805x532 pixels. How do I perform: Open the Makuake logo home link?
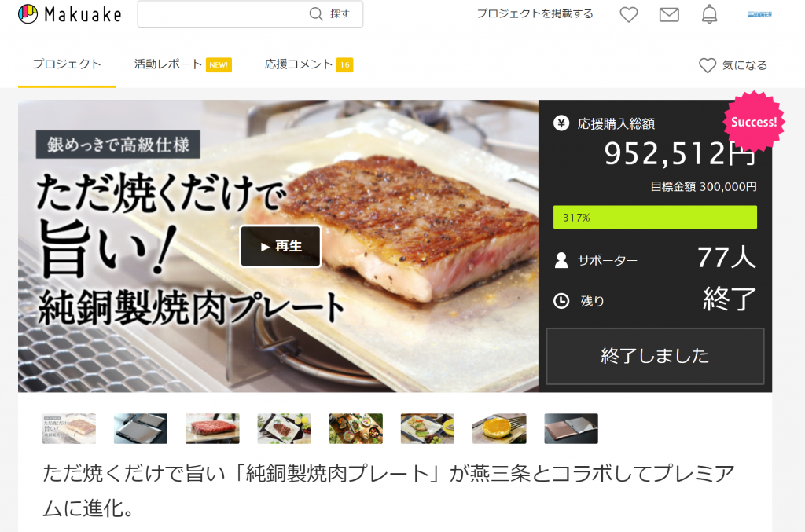point(70,14)
